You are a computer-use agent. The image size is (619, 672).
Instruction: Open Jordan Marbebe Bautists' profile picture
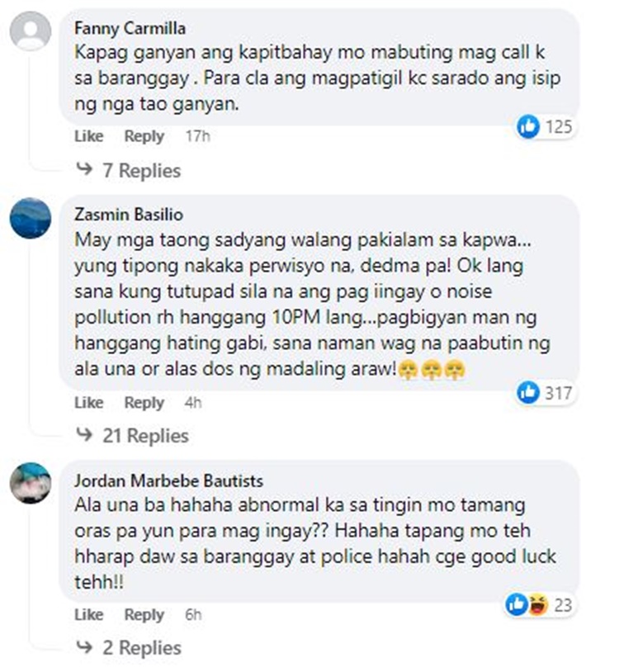31,483
